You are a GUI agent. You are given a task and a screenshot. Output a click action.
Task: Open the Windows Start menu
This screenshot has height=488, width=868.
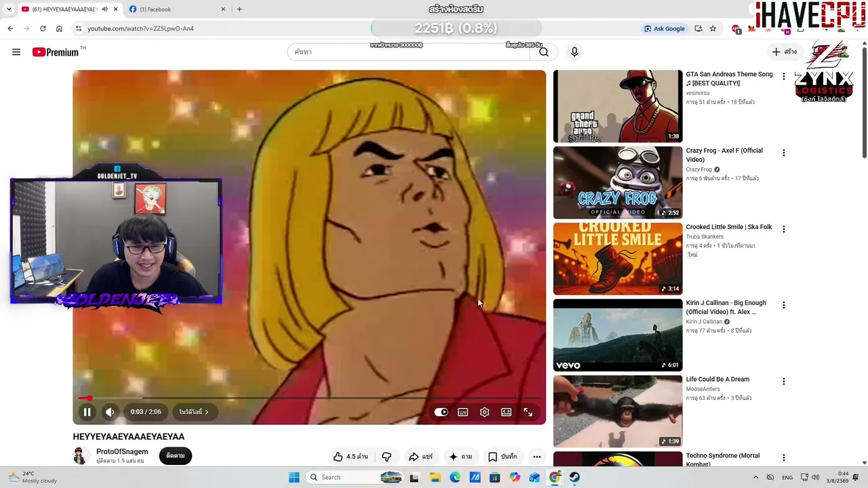point(294,477)
